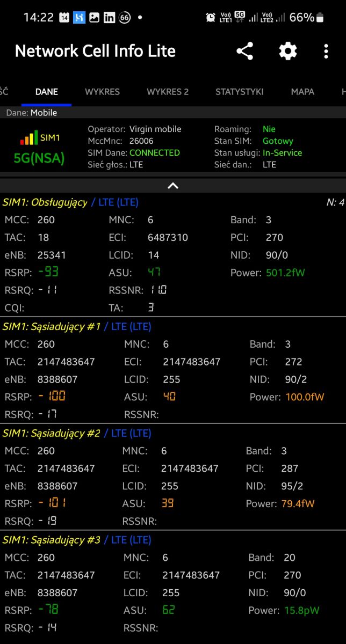Tap serving cell ECI value 6487310
The width and height of the screenshot is (346, 644).
point(168,237)
